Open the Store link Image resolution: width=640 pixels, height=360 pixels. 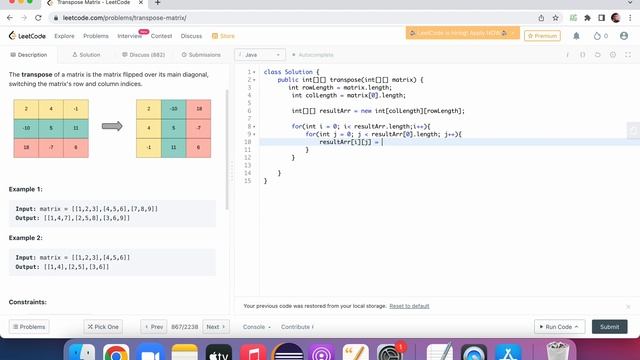(x=223, y=36)
